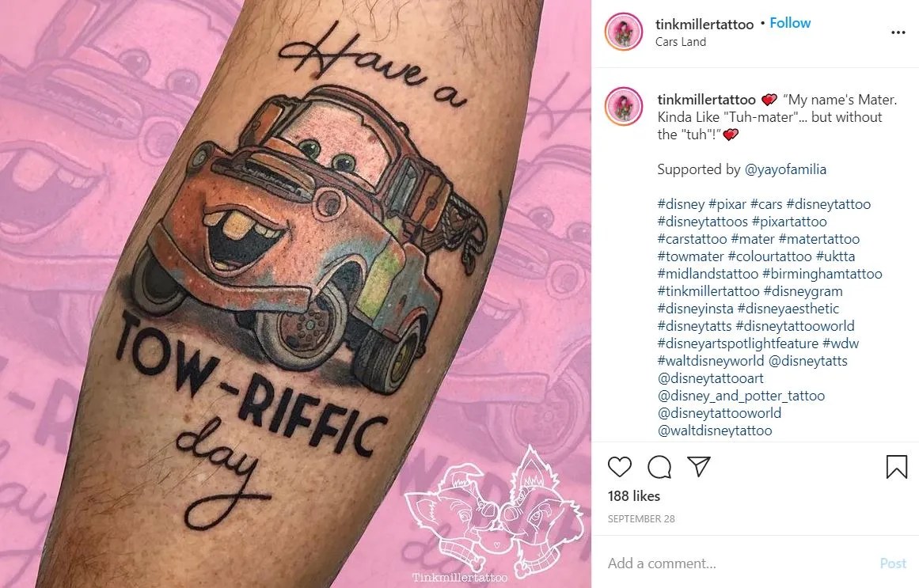Open the @yayofamilia mention

785,169
